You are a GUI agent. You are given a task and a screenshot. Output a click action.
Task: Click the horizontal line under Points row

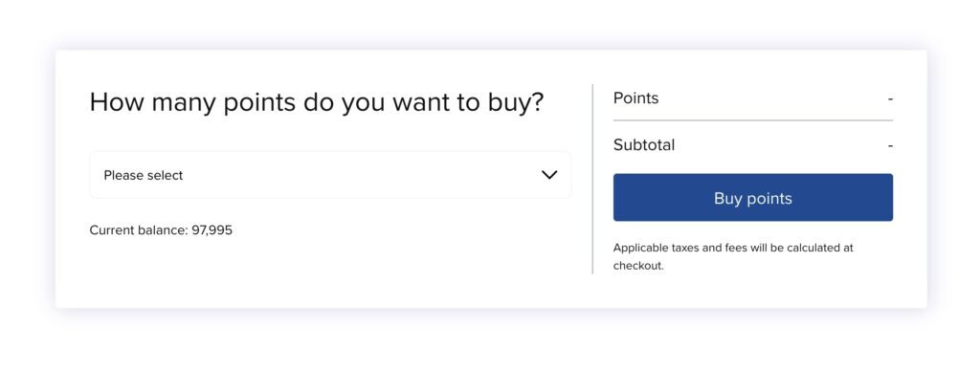pos(752,120)
